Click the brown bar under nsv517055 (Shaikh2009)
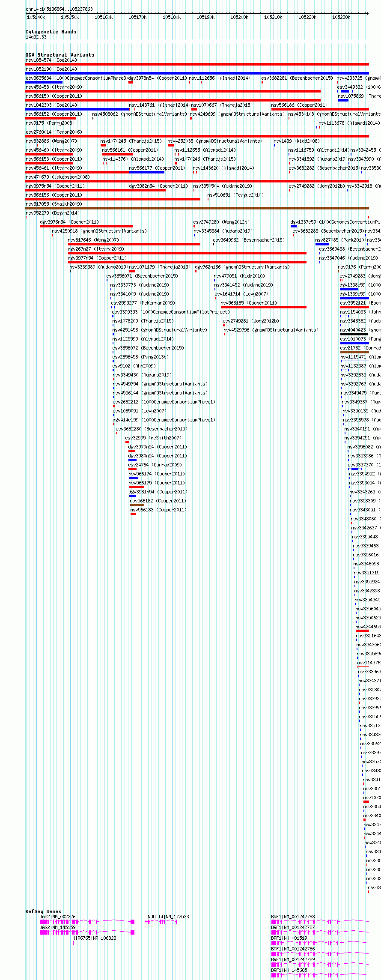381x980 pixels. [197, 208]
